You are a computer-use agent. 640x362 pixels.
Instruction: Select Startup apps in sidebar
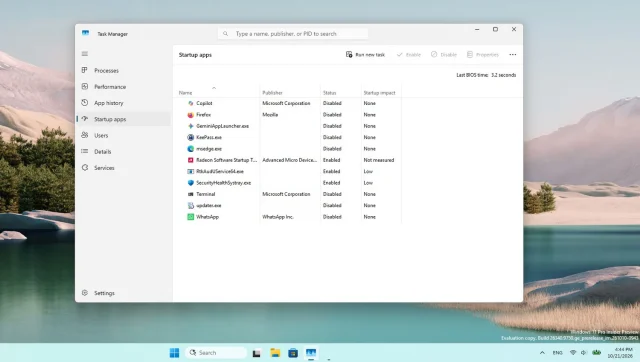pyautogui.click(x=123, y=119)
